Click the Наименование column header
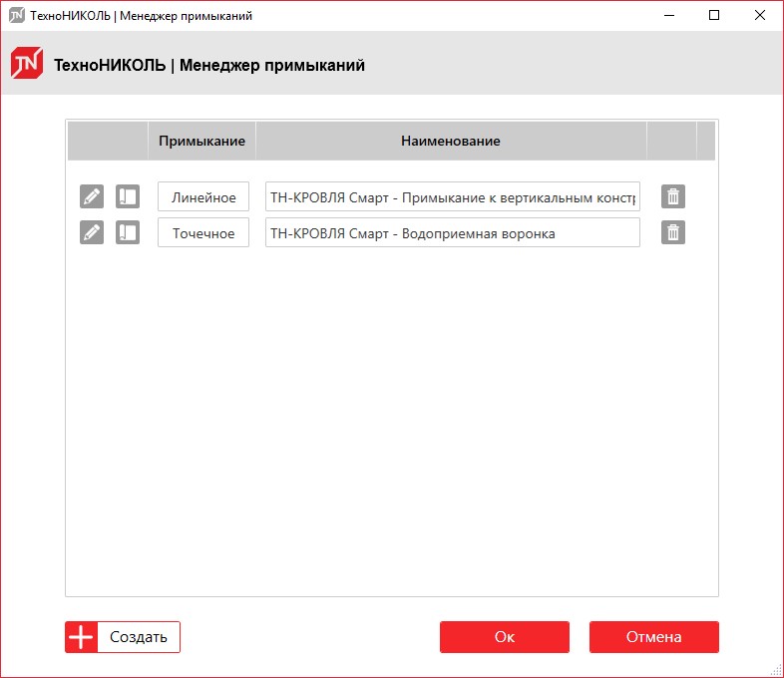784x678 pixels. 451,141
